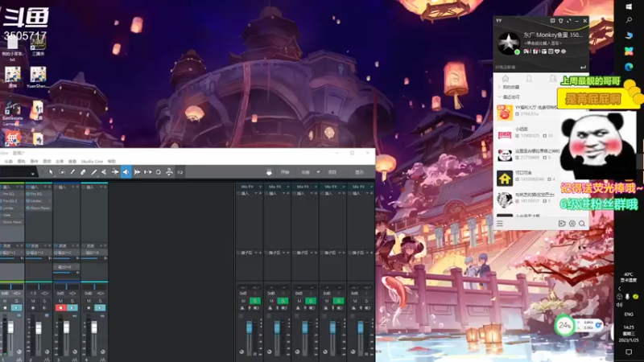Viewport: 644px width, 362px height.
Task: Click the magnifier search icon at YY bottom
Action: point(582,224)
